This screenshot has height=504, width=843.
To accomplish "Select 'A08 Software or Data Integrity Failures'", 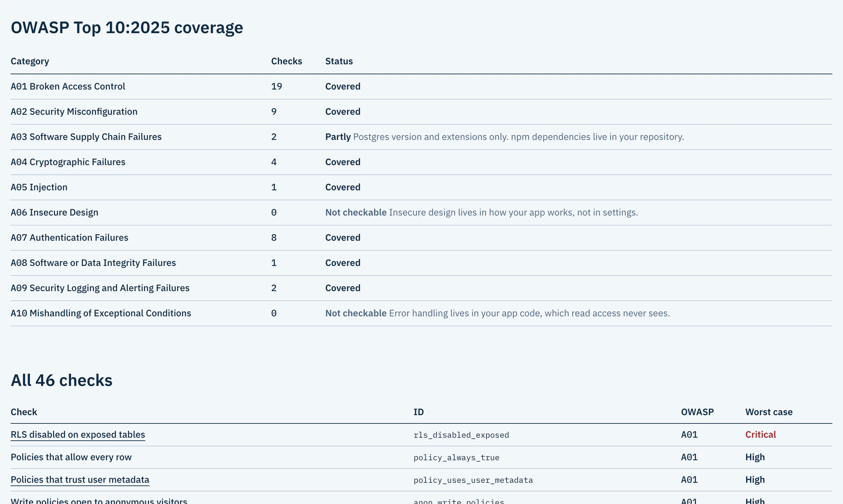I will [x=93, y=263].
